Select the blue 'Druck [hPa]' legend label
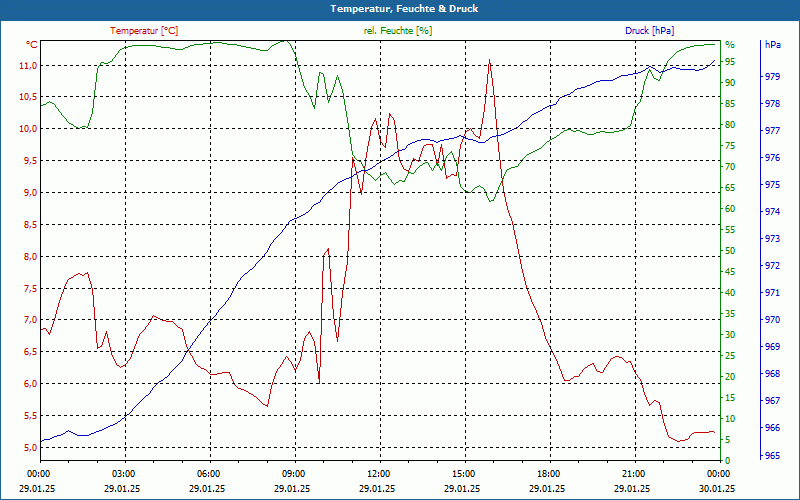 point(649,31)
